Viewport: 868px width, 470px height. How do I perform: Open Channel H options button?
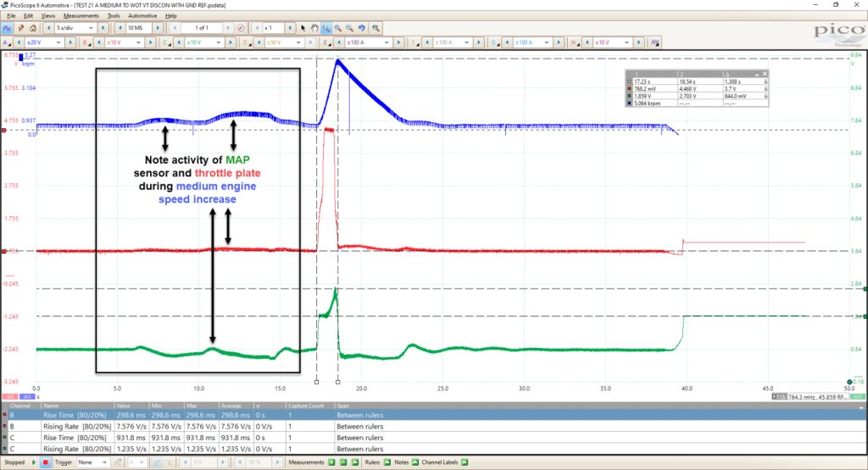pos(574,42)
